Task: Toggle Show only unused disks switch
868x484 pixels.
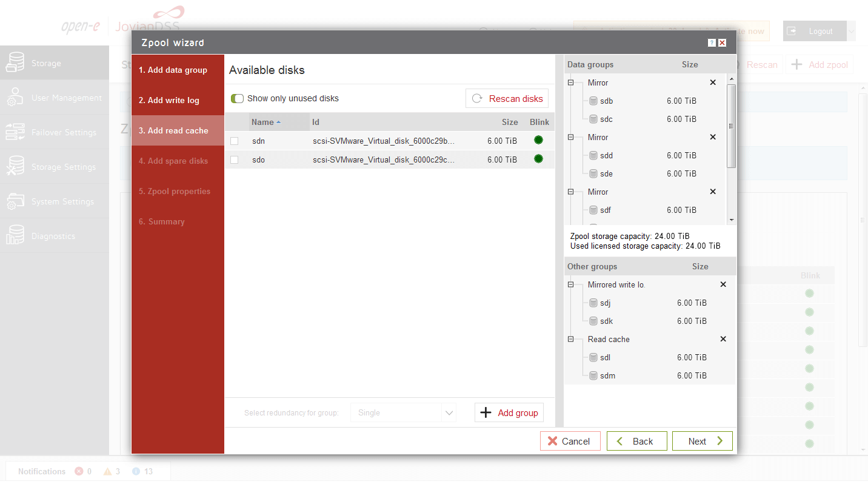Action: click(237, 98)
